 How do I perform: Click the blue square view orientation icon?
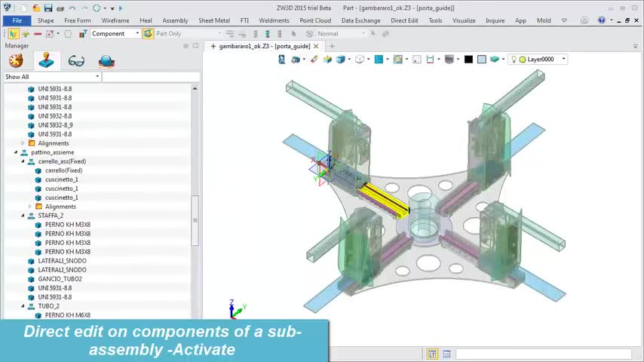(379, 60)
